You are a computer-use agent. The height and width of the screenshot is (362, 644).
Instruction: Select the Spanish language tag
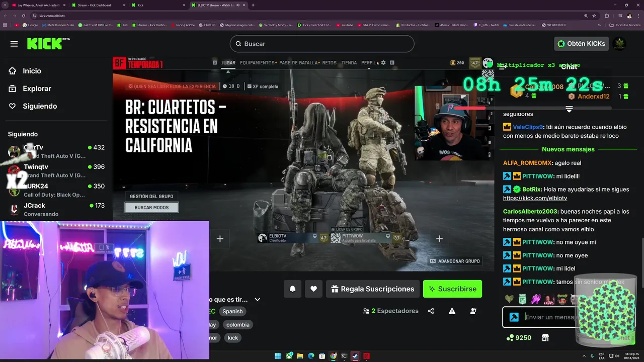click(x=232, y=312)
